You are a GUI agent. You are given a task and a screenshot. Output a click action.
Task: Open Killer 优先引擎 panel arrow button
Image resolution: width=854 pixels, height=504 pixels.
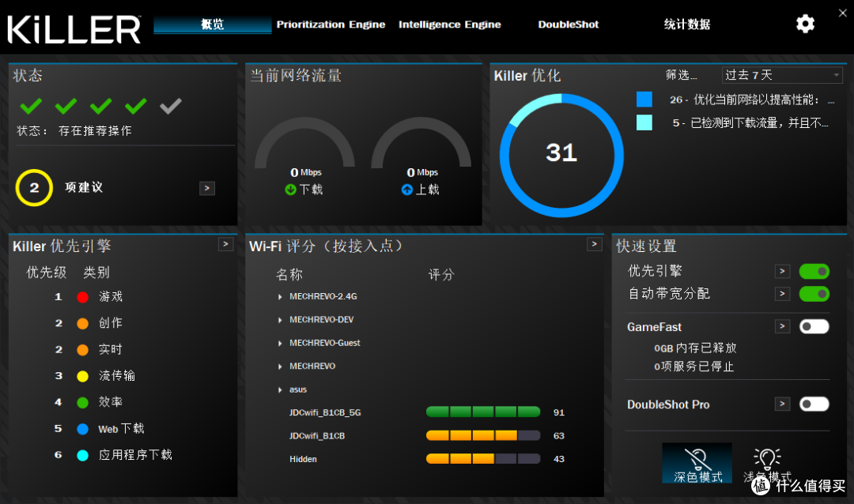click(x=225, y=245)
